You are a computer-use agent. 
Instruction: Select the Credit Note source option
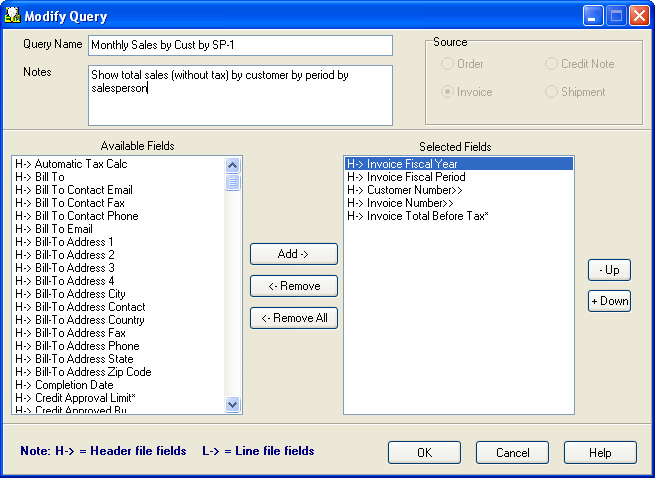[552, 64]
